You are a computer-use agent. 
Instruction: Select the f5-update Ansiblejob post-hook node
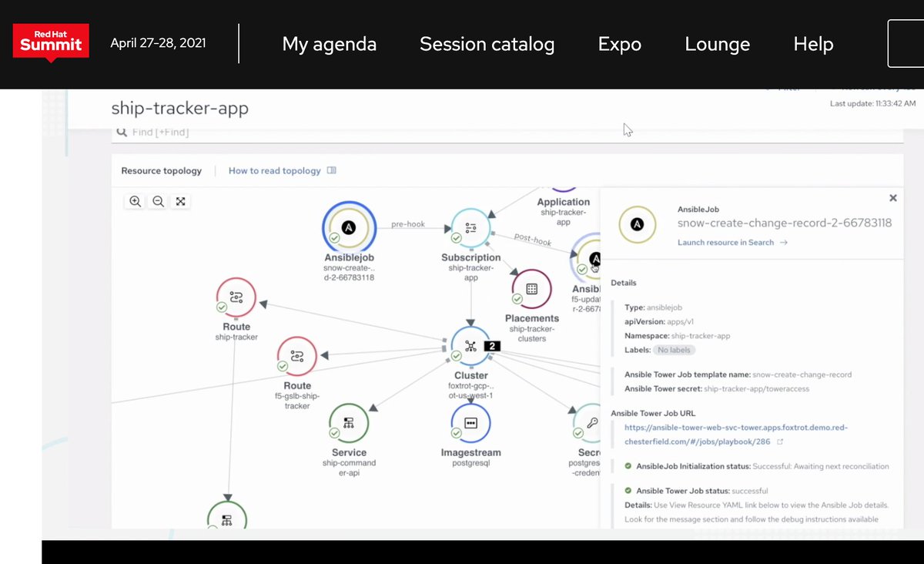click(x=587, y=259)
